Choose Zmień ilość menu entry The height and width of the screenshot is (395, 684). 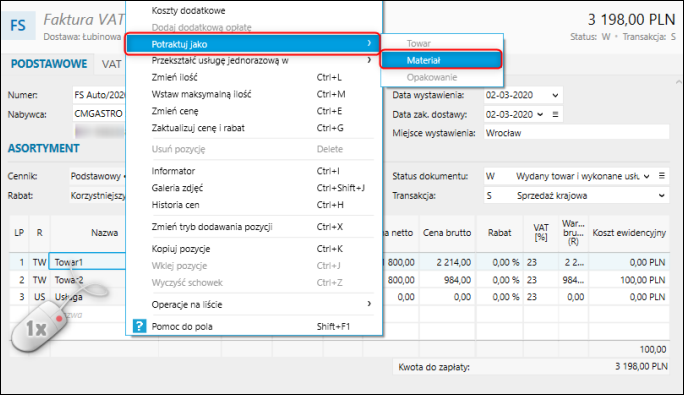[x=254, y=77]
